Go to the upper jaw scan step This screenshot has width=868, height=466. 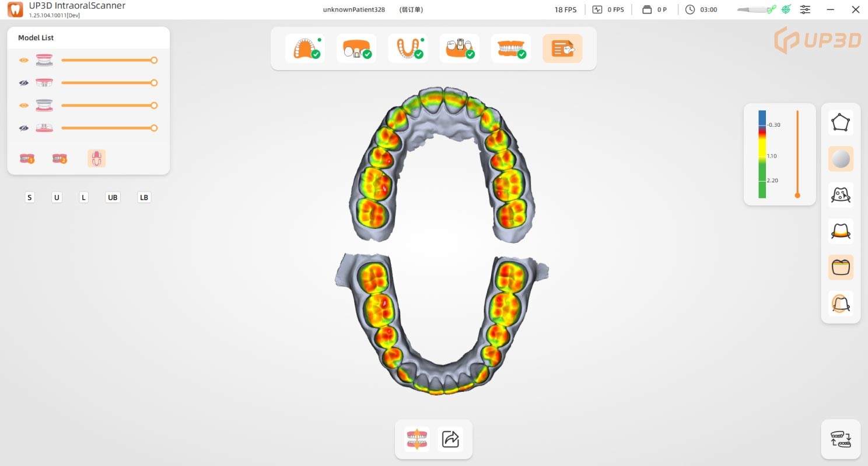(304, 48)
